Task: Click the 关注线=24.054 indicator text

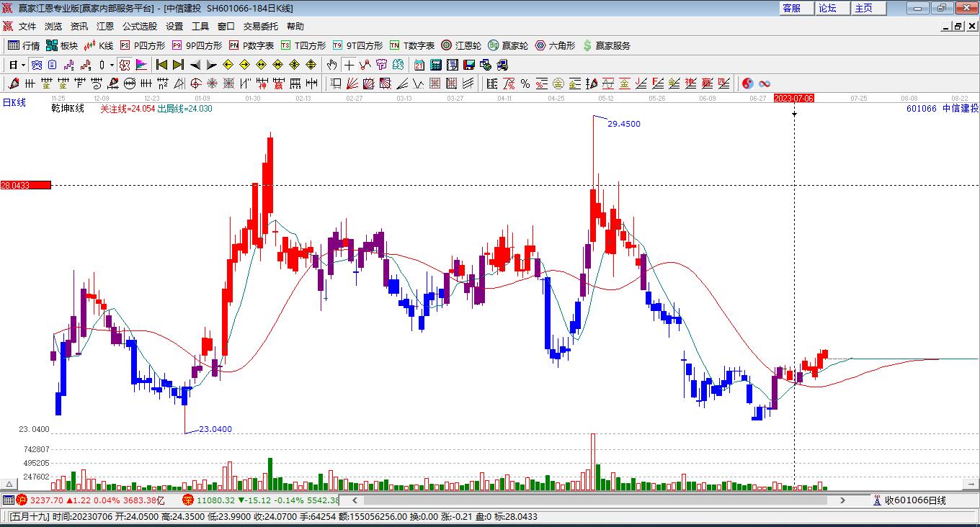Action: tap(128, 109)
